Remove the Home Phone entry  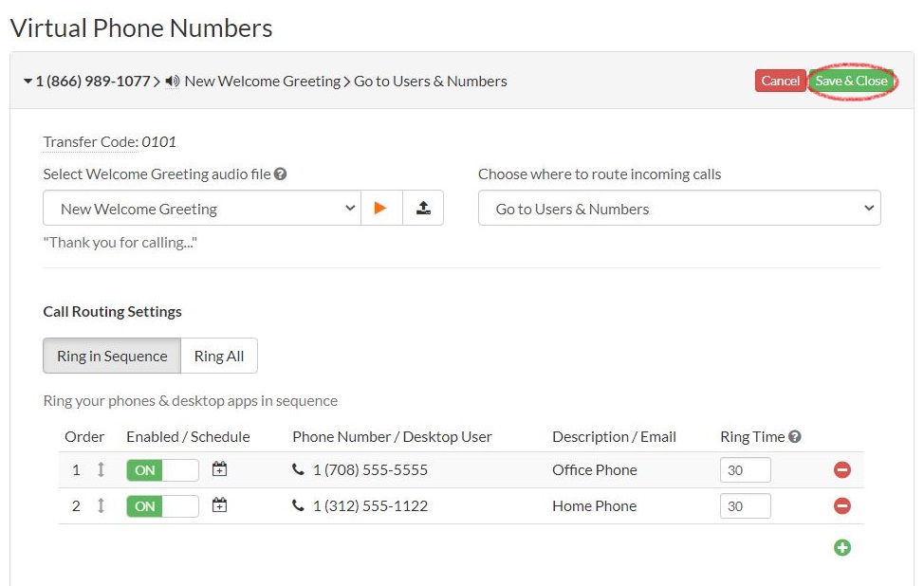pos(841,506)
